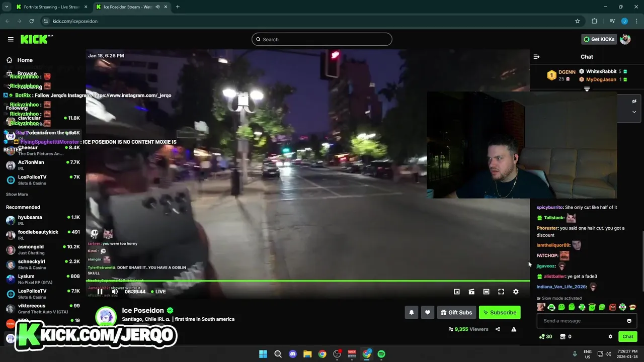Open asmongold recommended channel
Viewport: 644px width, 362px height.
pyautogui.click(x=43, y=250)
